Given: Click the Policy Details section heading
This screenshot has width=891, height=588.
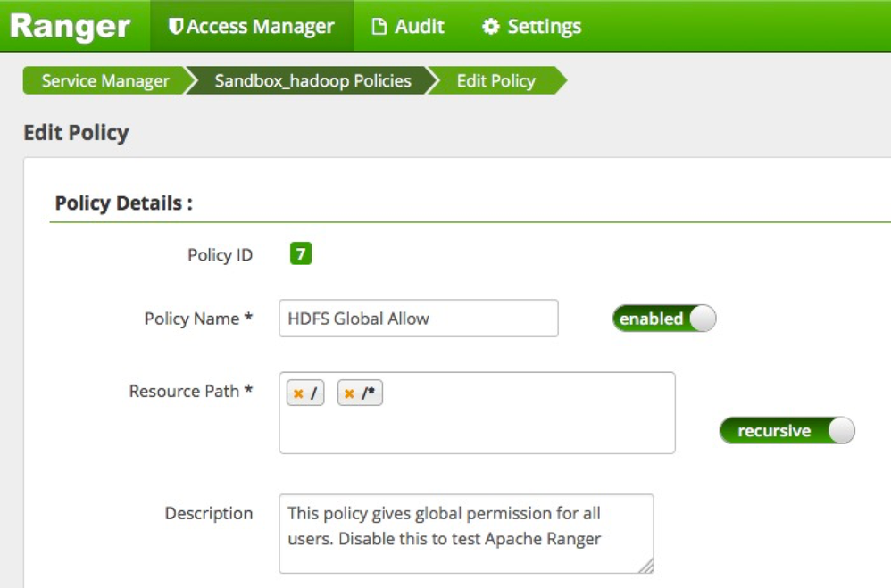Looking at the screenshot, I should pyautogui.click(x=124, y=203).
